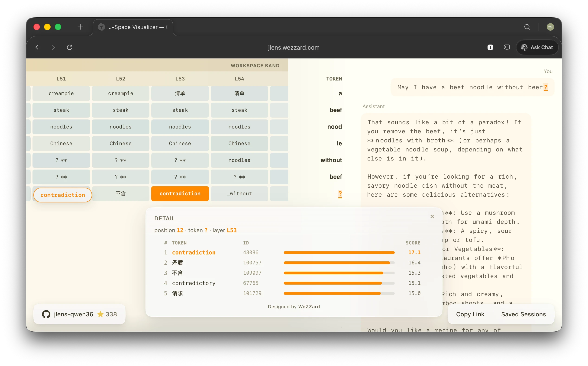
Task: Select the 'le' token label
Action: click(339, 143)
